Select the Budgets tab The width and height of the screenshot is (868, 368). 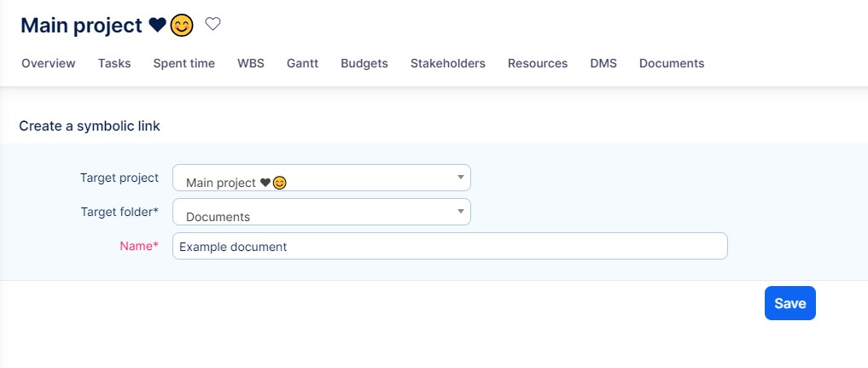pyautogui.click(x=364, y=63)
